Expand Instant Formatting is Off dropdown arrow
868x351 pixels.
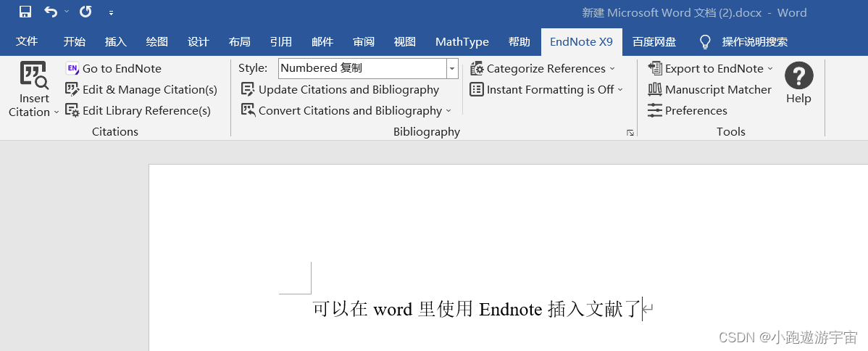pos(620,89)
